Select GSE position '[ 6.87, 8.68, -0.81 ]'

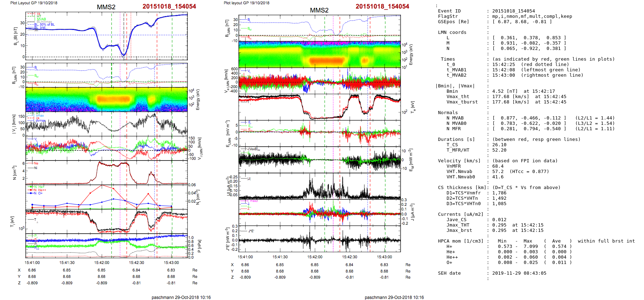tap(522, 22)
